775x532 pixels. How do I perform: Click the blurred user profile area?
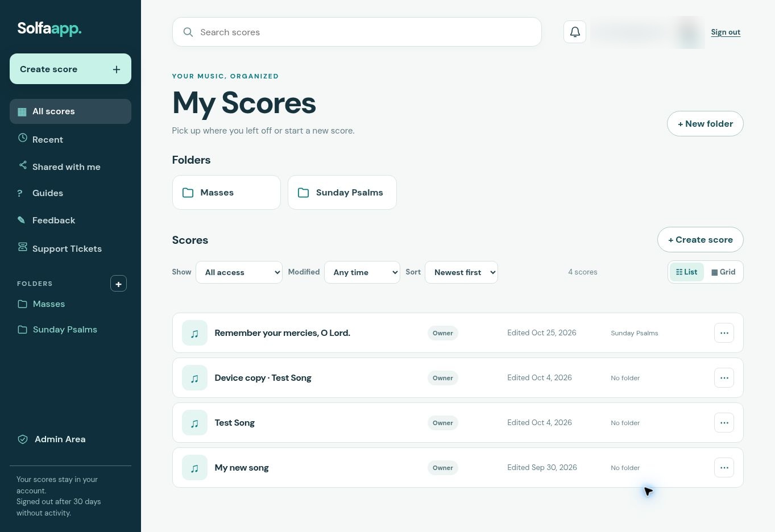click(x=648, y=32)
